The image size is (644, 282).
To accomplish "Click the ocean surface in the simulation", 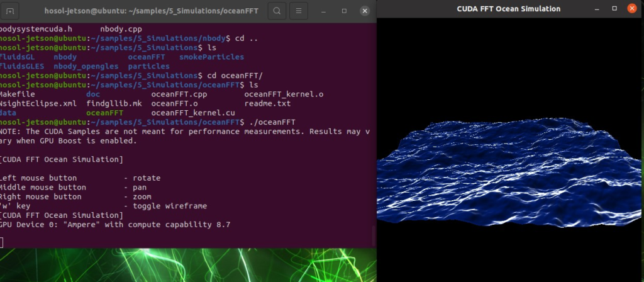I will click(x=509, y=172).
